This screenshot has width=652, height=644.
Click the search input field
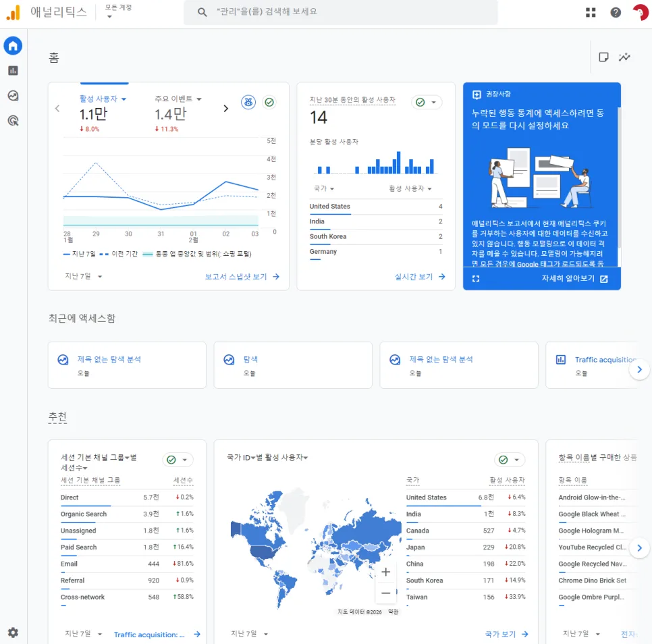tap(341, 12)
